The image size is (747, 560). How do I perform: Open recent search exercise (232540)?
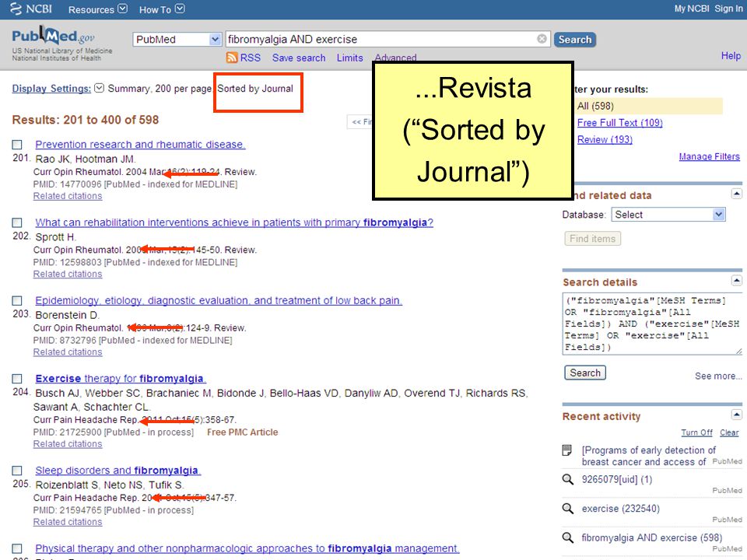tap(621, 509)
